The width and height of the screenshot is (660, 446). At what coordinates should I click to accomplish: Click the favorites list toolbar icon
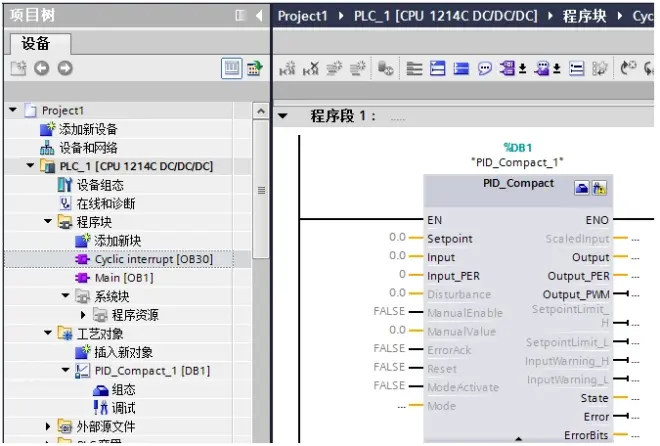click(x=577, y=68)
